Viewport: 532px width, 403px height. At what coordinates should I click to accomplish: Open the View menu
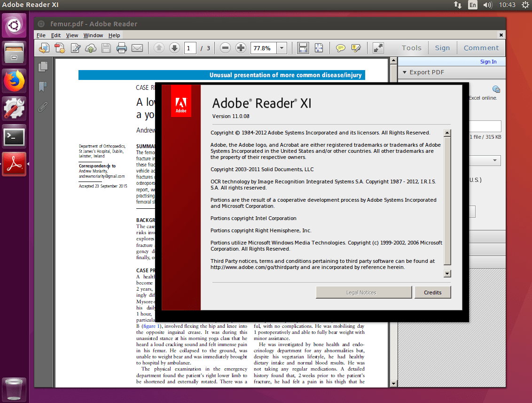72,35
